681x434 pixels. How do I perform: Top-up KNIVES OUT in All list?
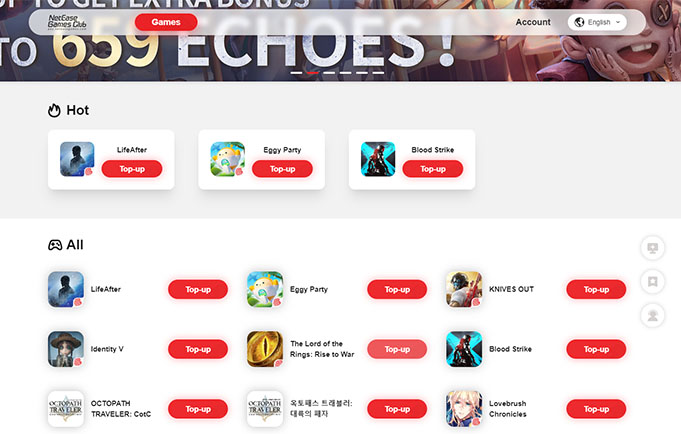point(596,289)
